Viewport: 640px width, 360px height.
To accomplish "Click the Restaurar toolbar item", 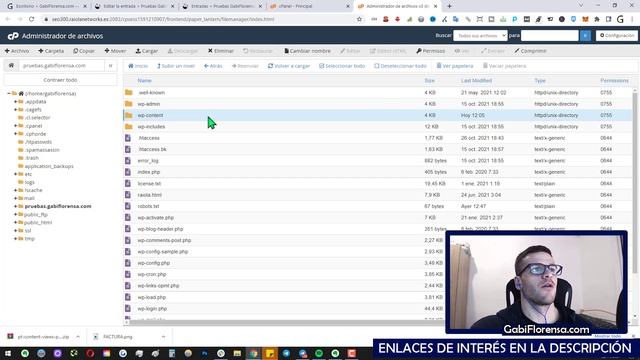I will 258,51.
